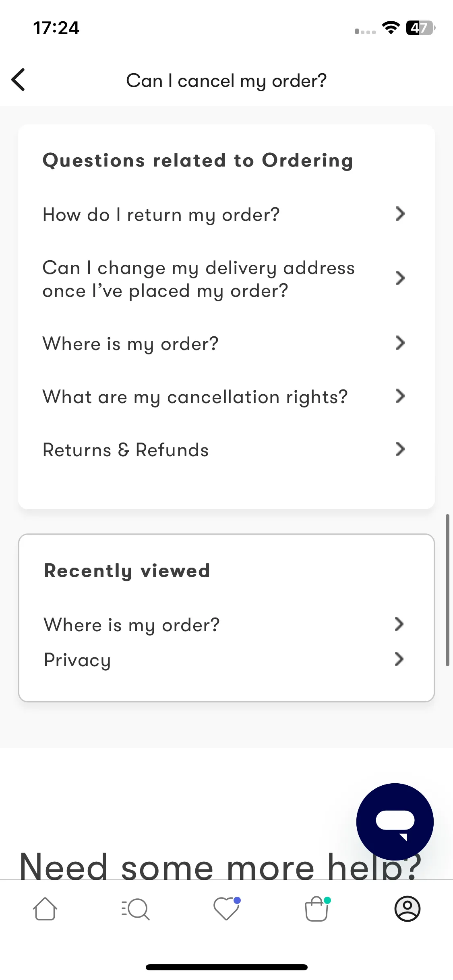Open the chat support bubble
This screenshot has width=453, height=980.
[395, 821]
